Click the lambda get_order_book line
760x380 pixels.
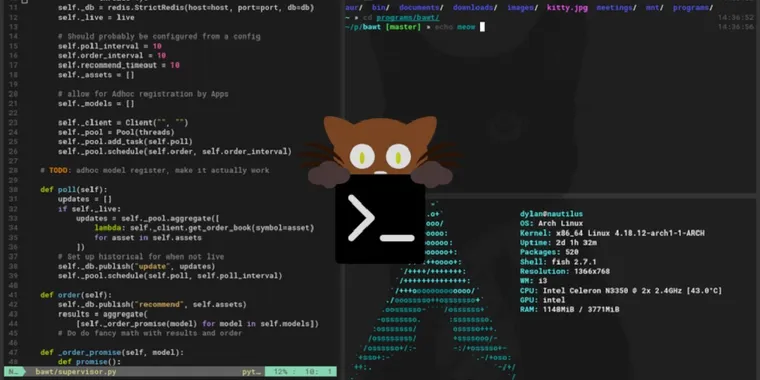click(204, 228)
